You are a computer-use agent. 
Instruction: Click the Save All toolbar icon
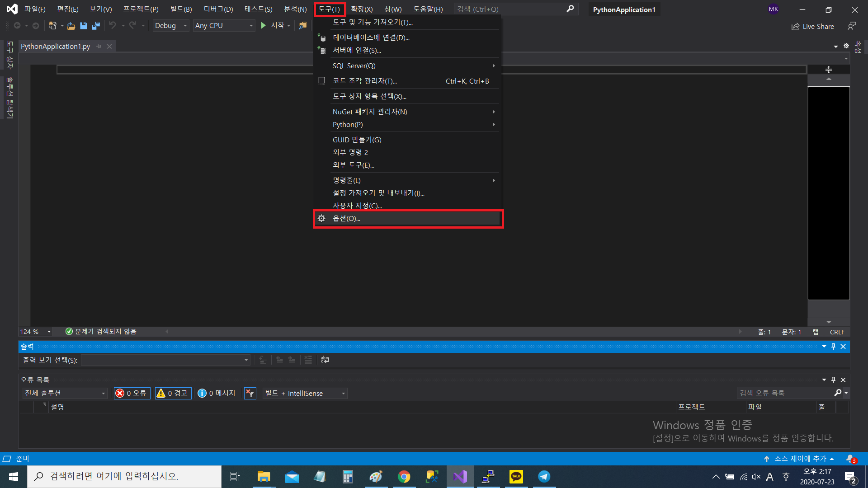[95, 26]
